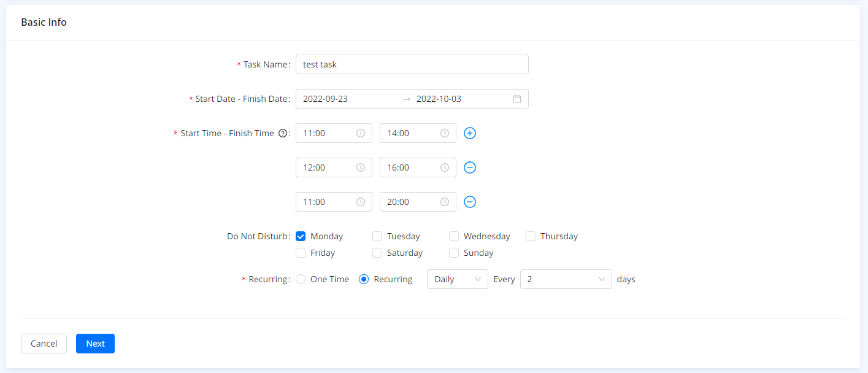The width and height of the screenshot is (868, 373).
Task: Click clock icon in 20:00 finish time field
Action: [445, 202]
